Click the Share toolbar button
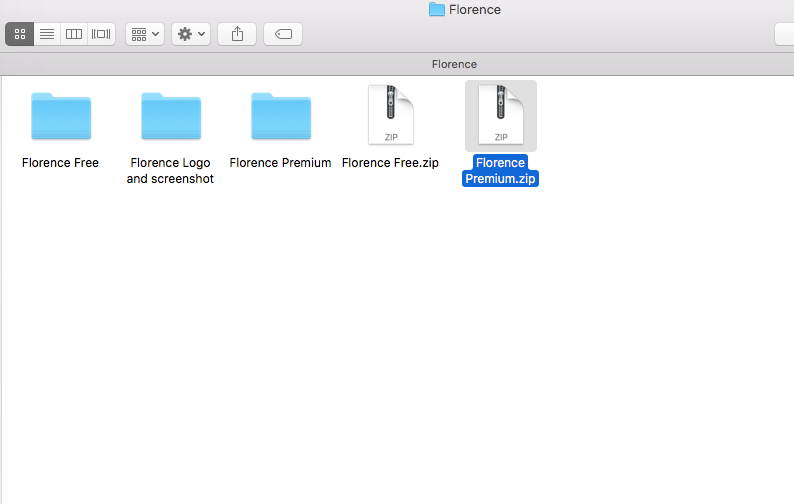This screenshot has width=794, height=504. [237, 34]
